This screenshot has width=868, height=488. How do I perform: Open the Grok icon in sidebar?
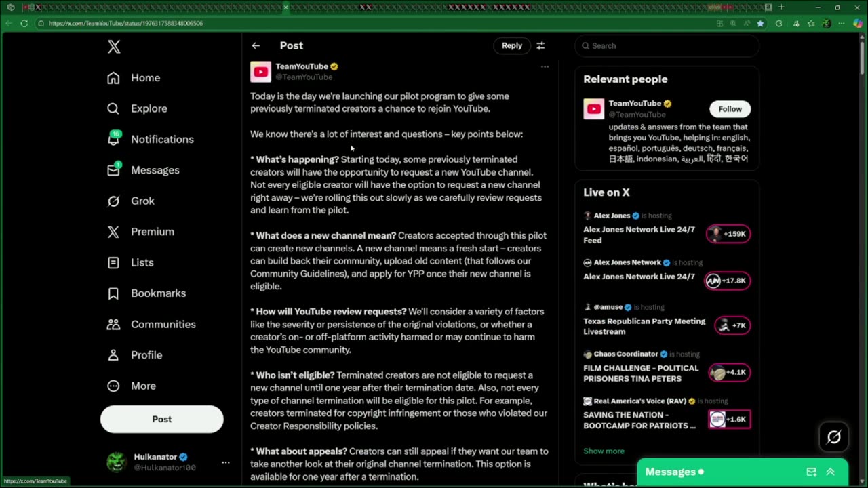coord(113,201)
